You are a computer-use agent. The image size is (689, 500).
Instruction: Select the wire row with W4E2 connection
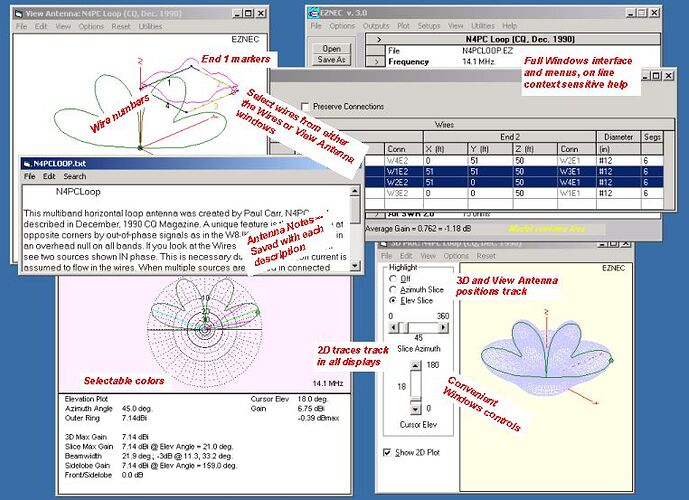515,161
